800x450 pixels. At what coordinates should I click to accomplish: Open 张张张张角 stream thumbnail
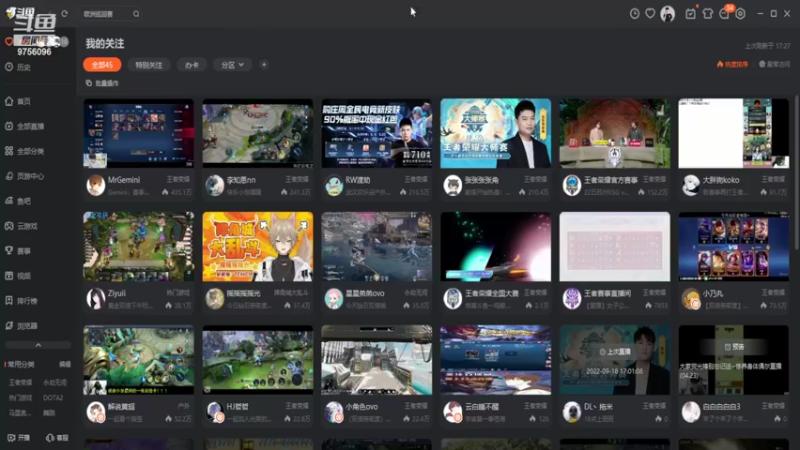pos(495,133)
